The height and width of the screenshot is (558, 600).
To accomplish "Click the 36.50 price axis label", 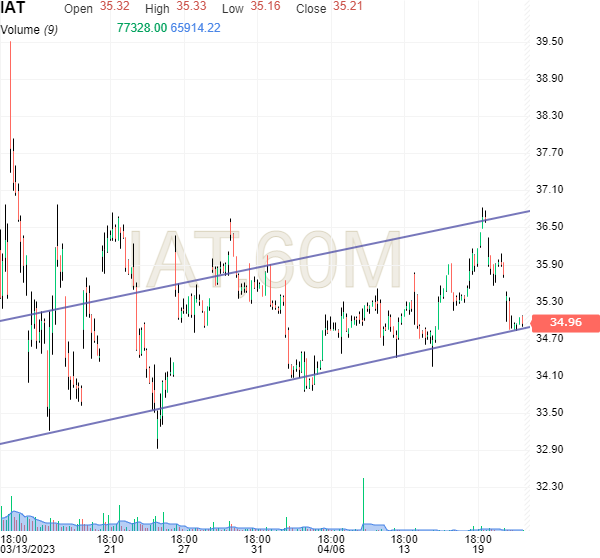I will pos(551,227).
